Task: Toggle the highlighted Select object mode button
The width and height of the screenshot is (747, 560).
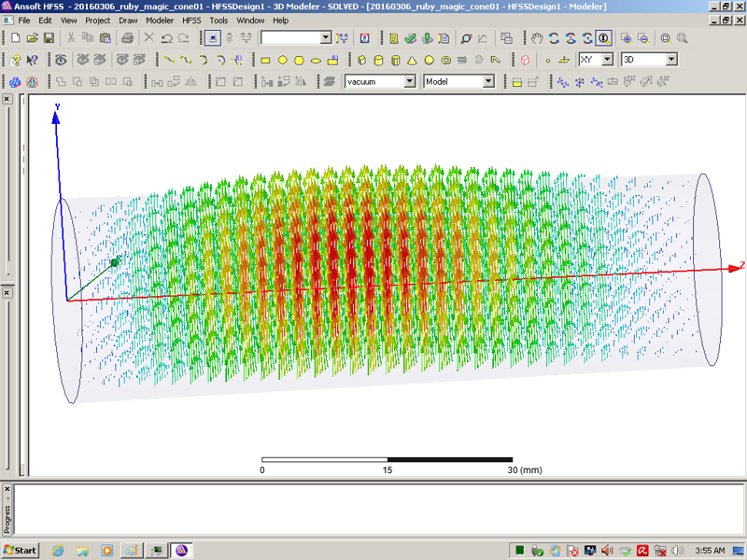Action: point(213,38)
